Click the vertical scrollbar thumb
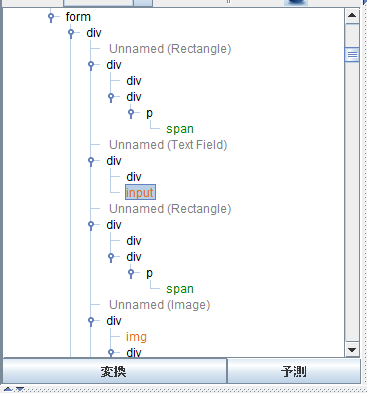This screenshot has width=367, height=393. [352, 54]
